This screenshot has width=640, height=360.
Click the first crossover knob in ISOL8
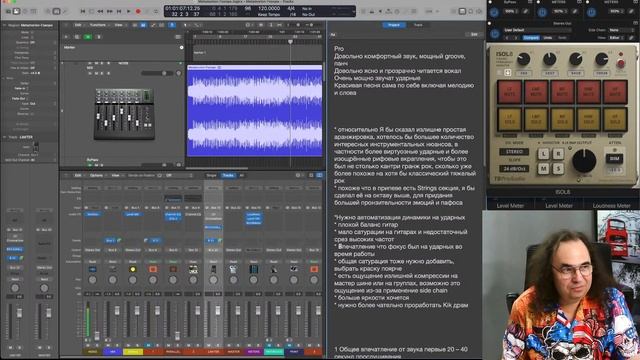click(523, 60)
